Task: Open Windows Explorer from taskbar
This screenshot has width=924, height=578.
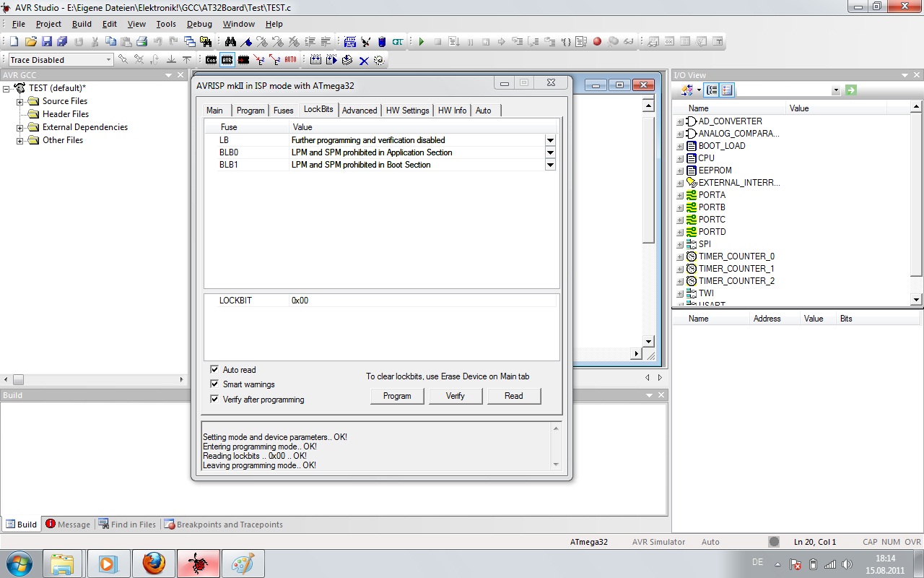Action: 63,563
